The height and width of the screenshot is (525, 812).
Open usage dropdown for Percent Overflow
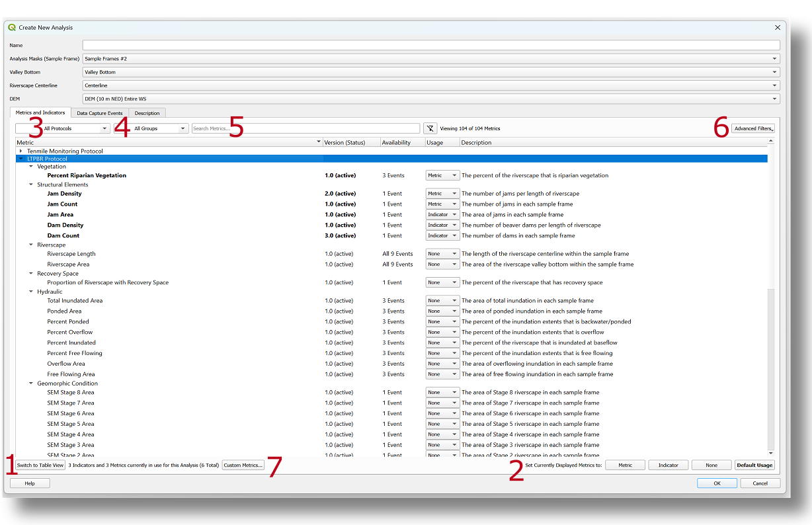pos(442,332)
